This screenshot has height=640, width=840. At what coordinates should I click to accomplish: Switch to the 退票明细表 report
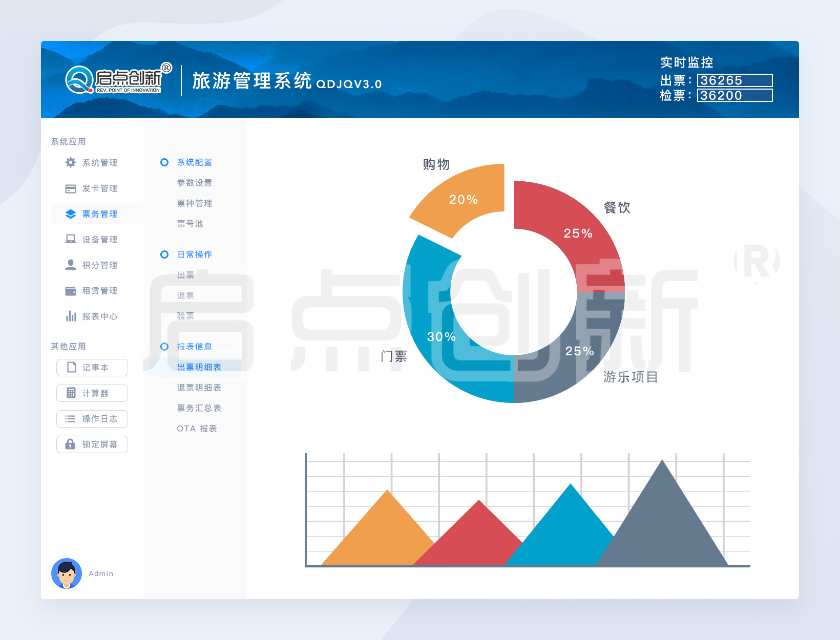[199, 388]
